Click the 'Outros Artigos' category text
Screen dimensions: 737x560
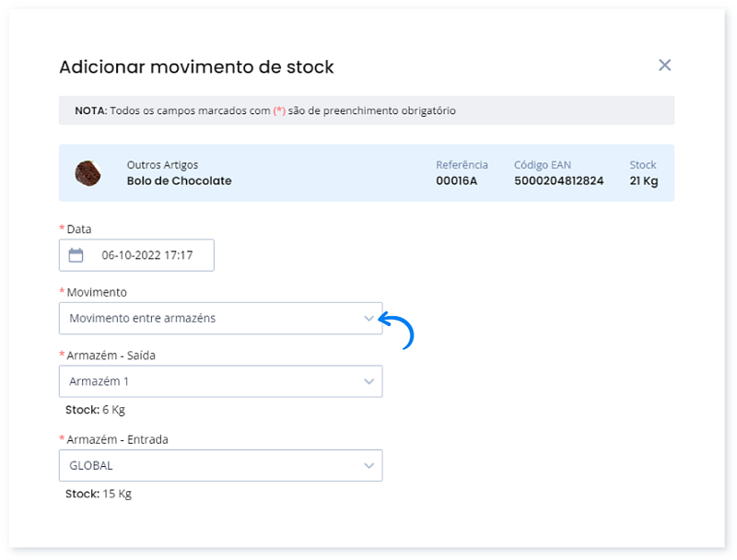(162, 165)
